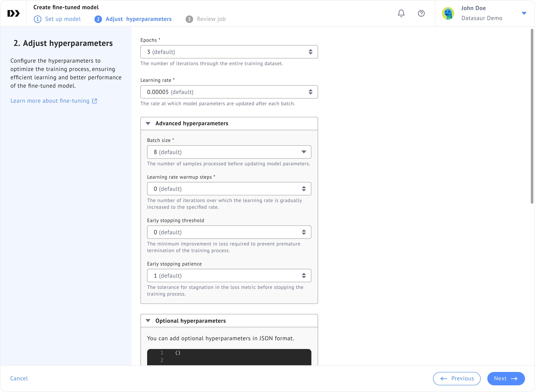Click the Learning rate stepper arrows
The height and width of the screenshot is (392, 535).
[x=310, y=92]
